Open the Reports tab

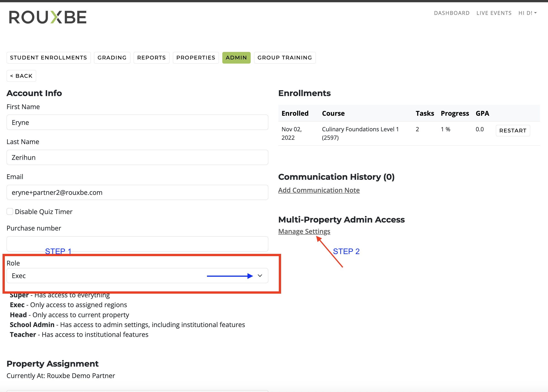(151, 58)
